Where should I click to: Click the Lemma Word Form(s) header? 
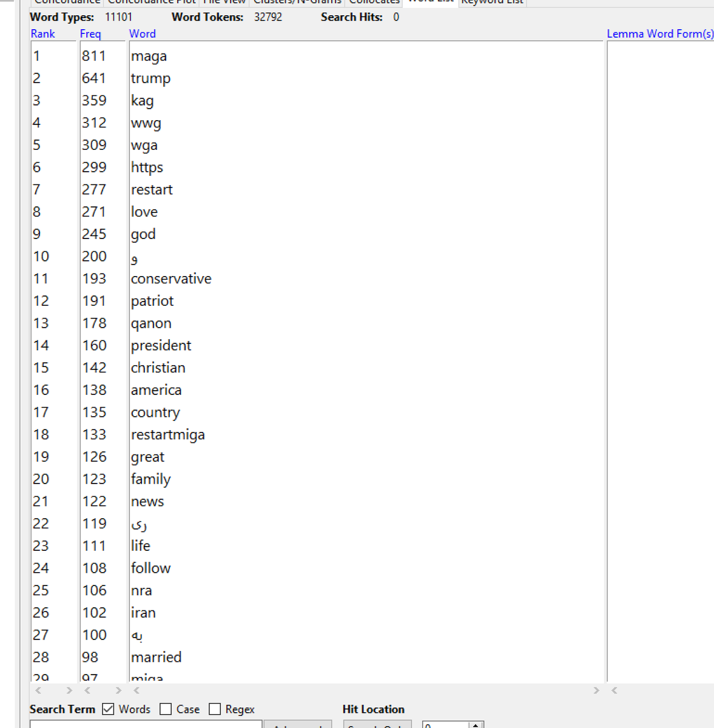660,34
